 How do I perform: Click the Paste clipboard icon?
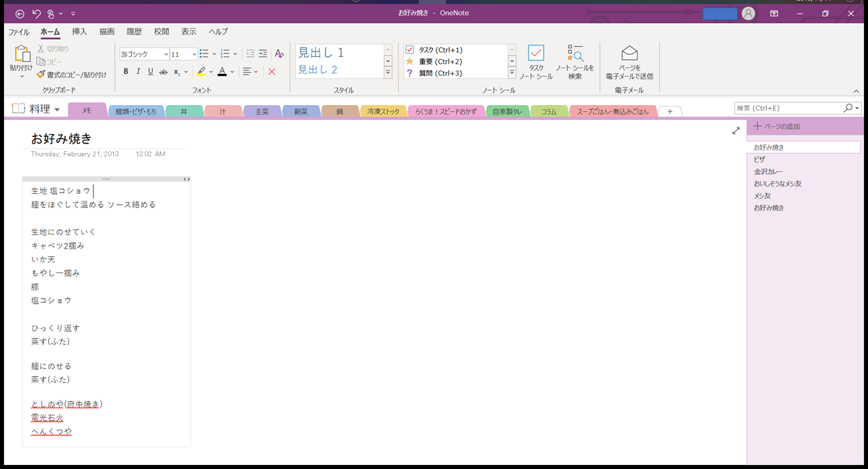pos(21,54)
